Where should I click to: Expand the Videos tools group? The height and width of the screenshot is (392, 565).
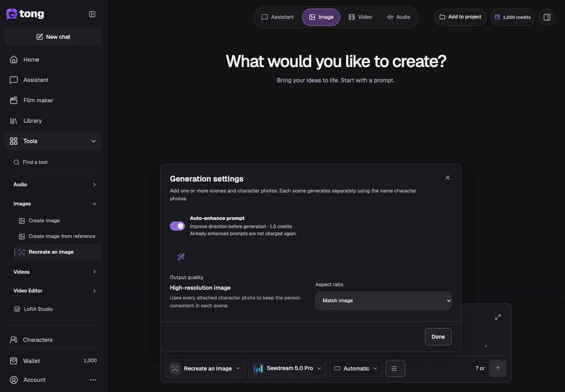click(55, 272)
